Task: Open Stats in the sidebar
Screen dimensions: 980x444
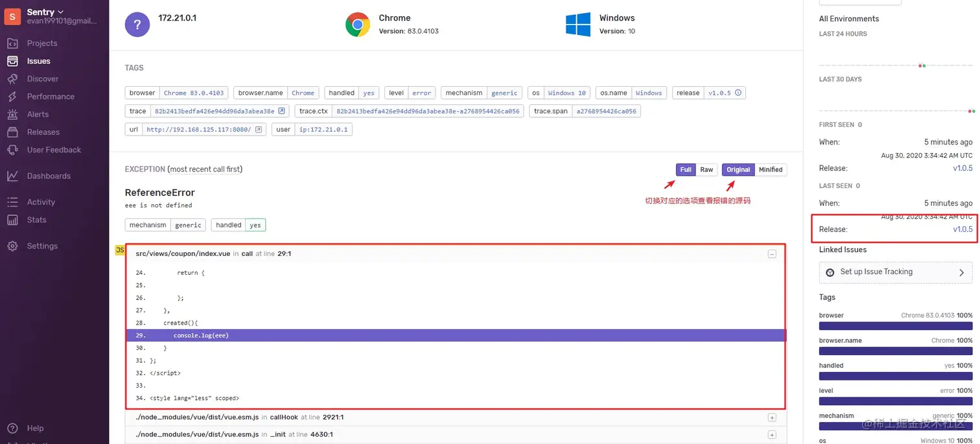Action: coord(36,220)
